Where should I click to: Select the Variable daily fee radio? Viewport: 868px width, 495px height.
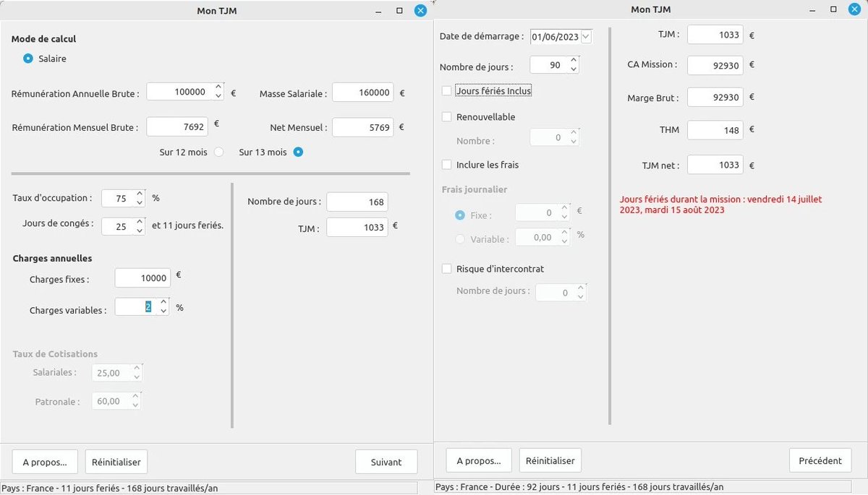(x=460, y=239)
